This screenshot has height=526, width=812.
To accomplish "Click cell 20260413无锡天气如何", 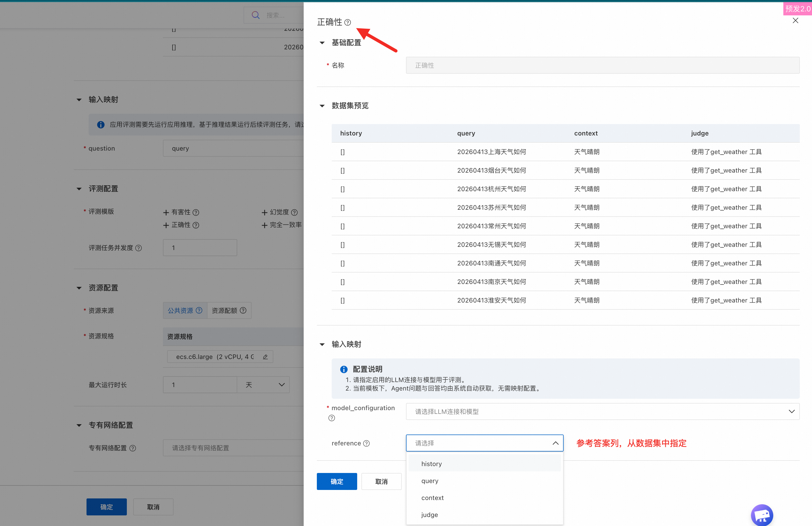I will pyautogui.click(x=491, y=244).
